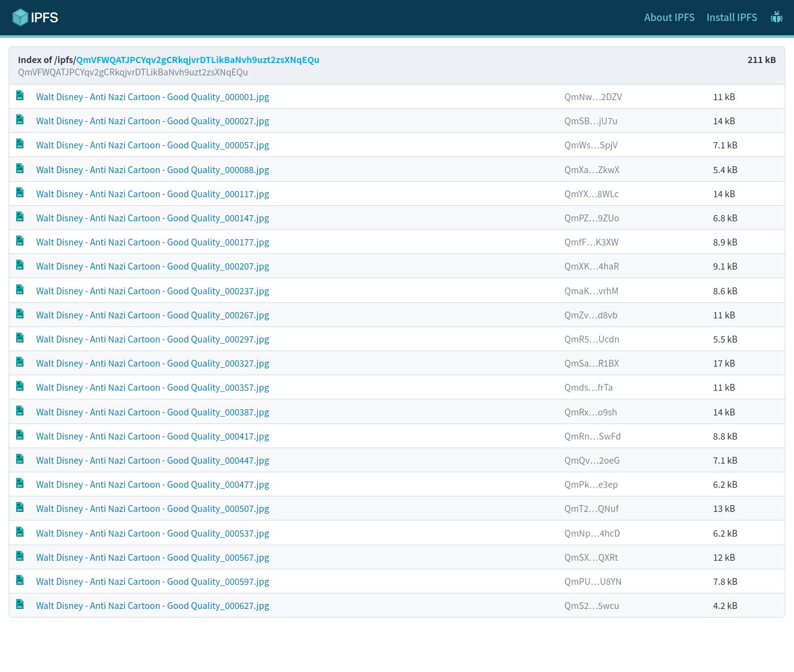Click the JPG file icon for _000297.jpg

[20, 338]
